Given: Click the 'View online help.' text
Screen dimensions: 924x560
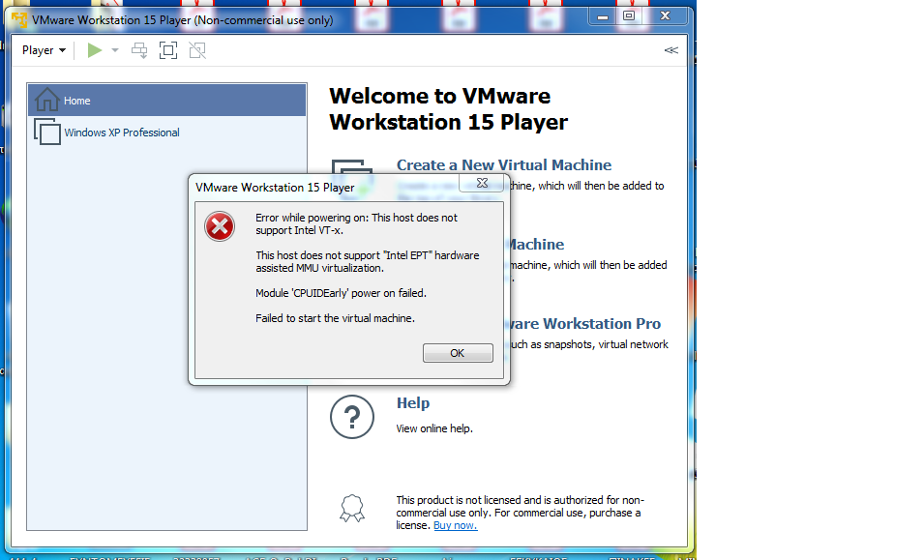Looking at the screenshot, I should tap(434, 428).
